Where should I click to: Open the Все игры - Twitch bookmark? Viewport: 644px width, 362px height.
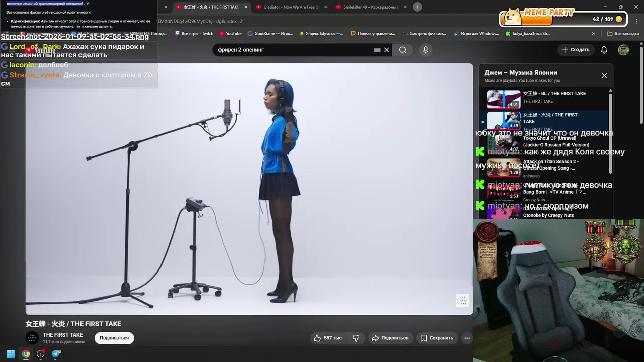[194, 34]
